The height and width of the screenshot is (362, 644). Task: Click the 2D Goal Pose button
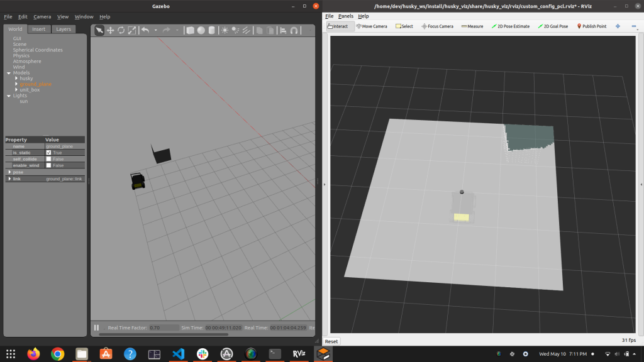553,26
